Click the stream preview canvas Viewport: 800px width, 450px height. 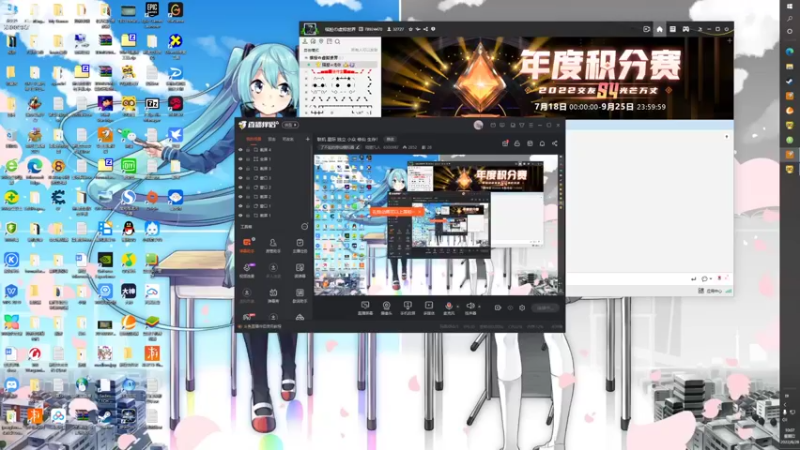436,225
